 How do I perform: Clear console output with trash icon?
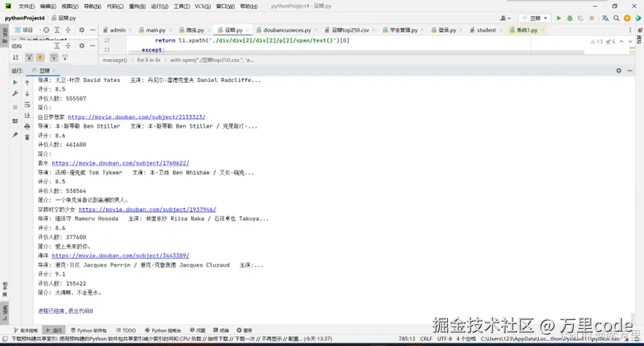coord(27,137)
